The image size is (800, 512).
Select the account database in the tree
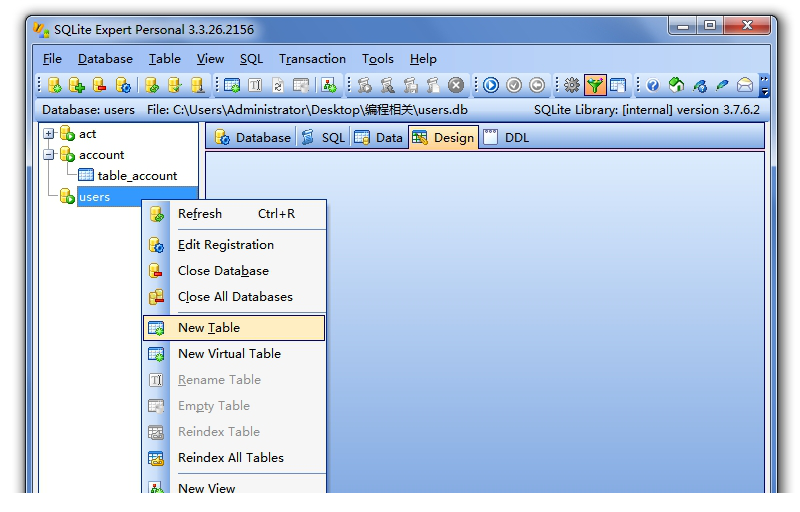(102, 155)
